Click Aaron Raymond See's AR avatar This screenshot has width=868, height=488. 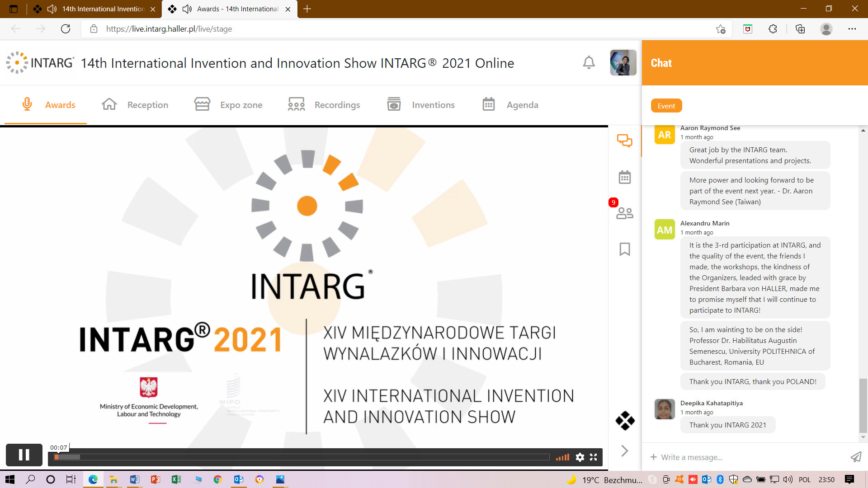[665, 135]
